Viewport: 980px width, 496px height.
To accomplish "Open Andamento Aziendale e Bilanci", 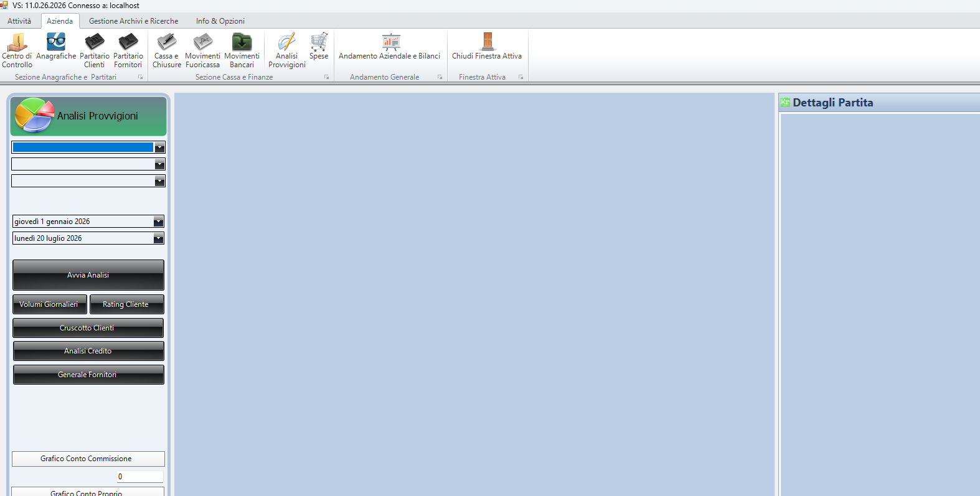I will 390,47.
